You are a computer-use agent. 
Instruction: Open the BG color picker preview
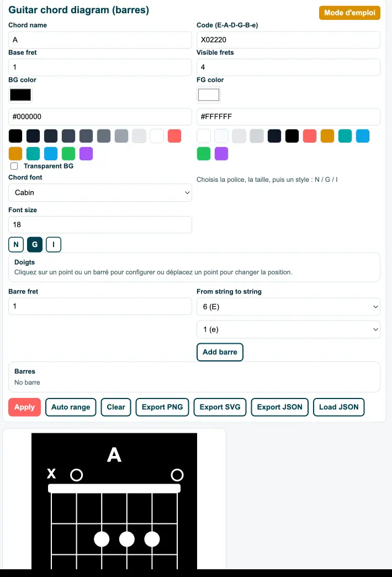tap(20, 95)
